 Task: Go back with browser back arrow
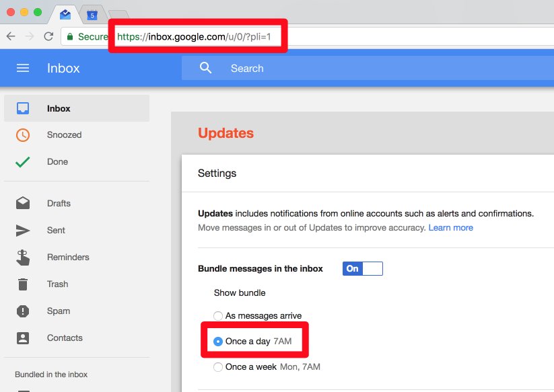(11, 36)
